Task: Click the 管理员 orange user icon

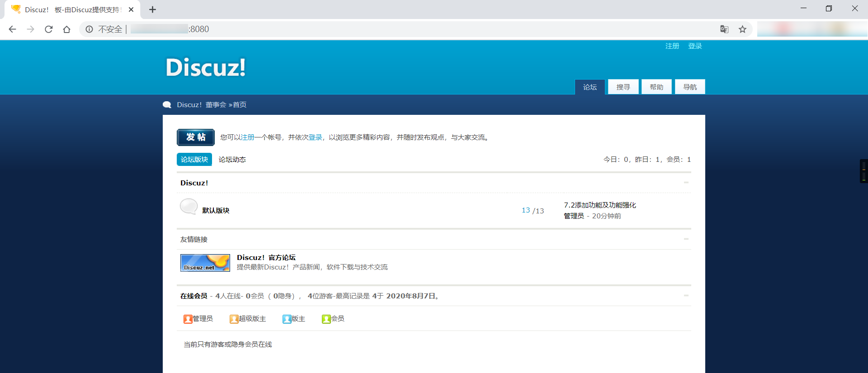Action: click(188, 319)
